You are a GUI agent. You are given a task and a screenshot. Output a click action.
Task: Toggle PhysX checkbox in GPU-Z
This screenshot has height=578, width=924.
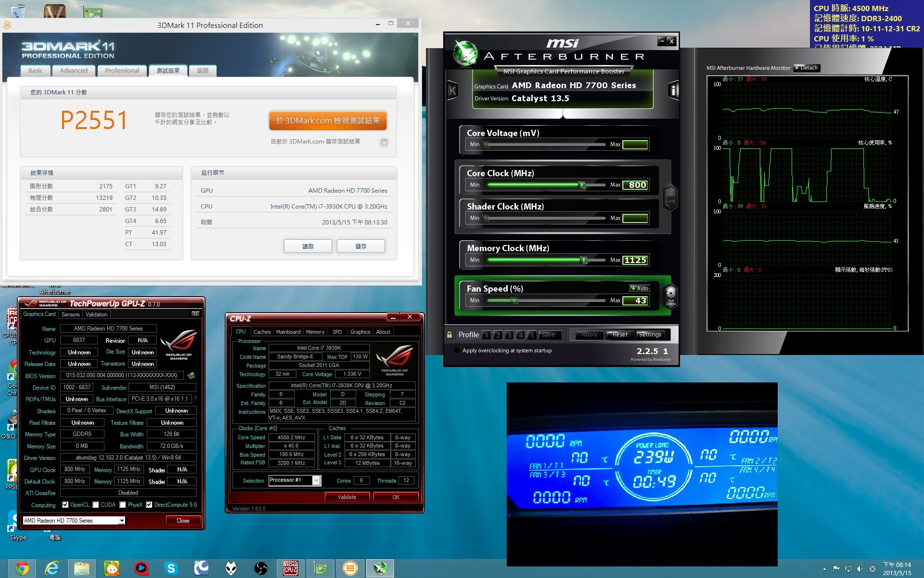[x=123, y=505]
